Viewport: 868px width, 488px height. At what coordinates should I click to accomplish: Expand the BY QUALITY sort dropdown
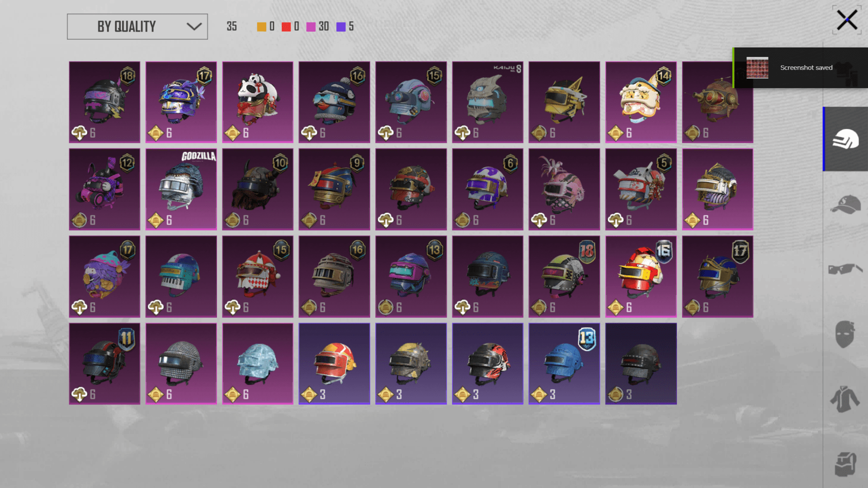point(137,27)
